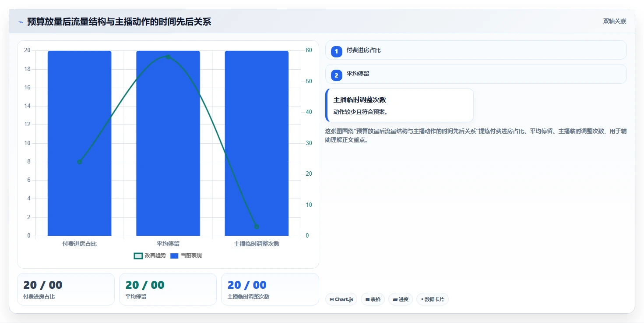Click the 数据卡片 tag
Viewport: 644px width, 323px height.
coord(433,299)
